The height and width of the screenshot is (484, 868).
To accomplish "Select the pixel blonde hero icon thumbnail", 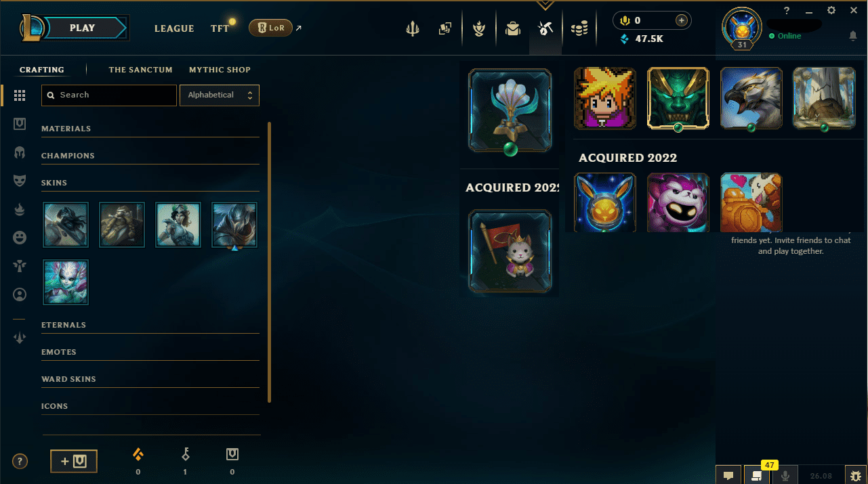I will point(605,98).
